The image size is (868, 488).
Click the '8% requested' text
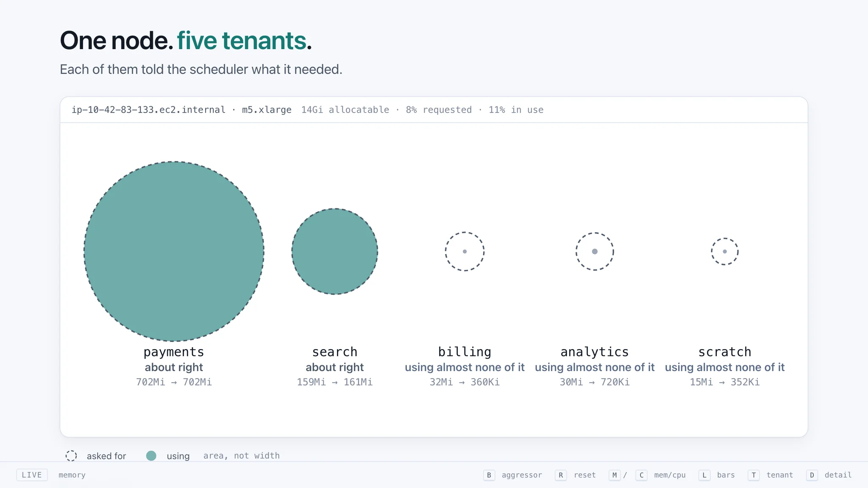point(439,110)
